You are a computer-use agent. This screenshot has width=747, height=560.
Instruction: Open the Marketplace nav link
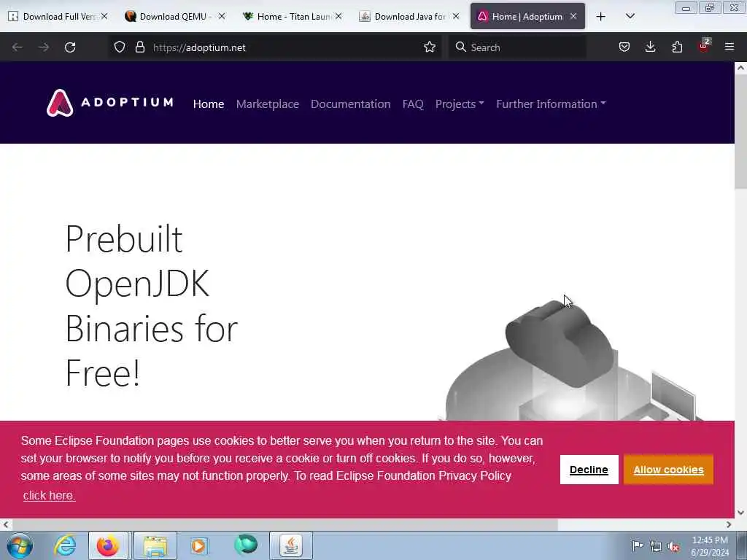pyautogui.click(x=267, y=104)
